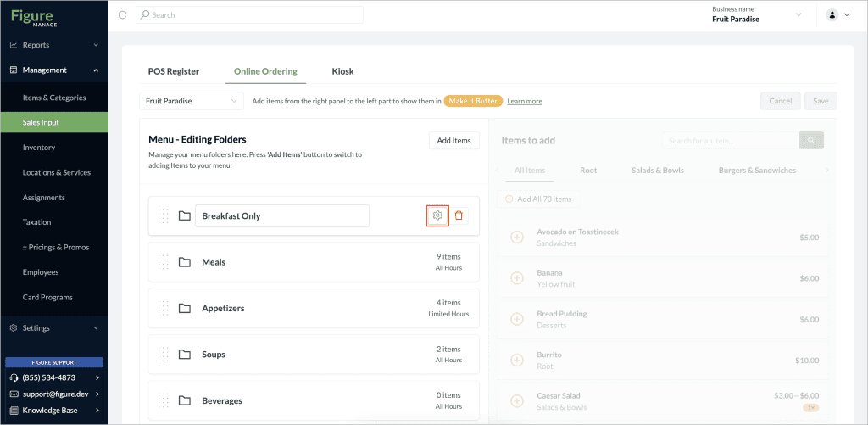Image resolution: width=868 pixels, height=425 pixels.
Task: Click the item search magnifier button
Action: (811, 141)
